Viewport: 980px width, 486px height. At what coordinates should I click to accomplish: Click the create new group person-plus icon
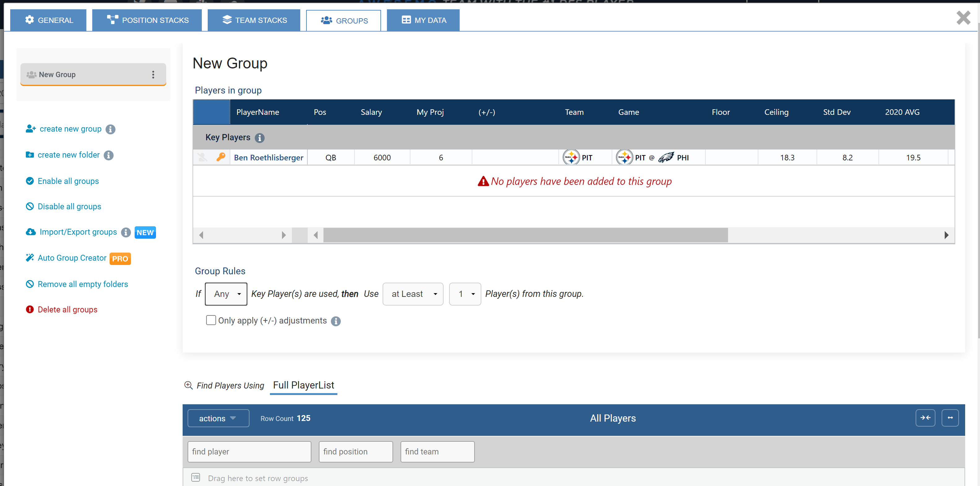[31, 129]
